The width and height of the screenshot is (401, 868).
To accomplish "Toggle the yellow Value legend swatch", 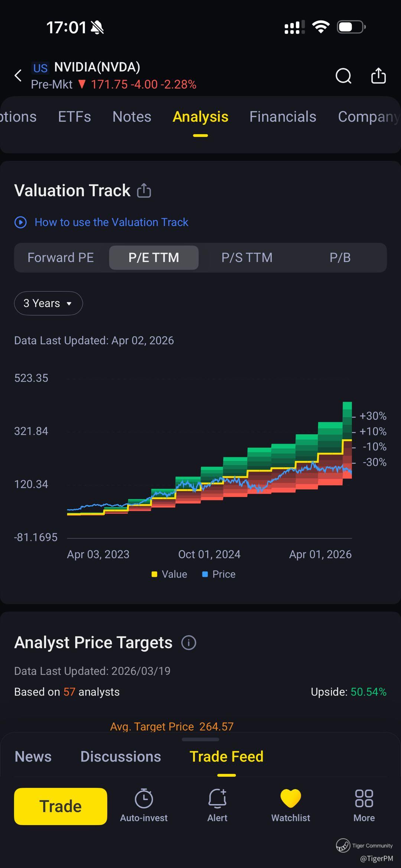I will pyautogui.click(x=154, y=574).
